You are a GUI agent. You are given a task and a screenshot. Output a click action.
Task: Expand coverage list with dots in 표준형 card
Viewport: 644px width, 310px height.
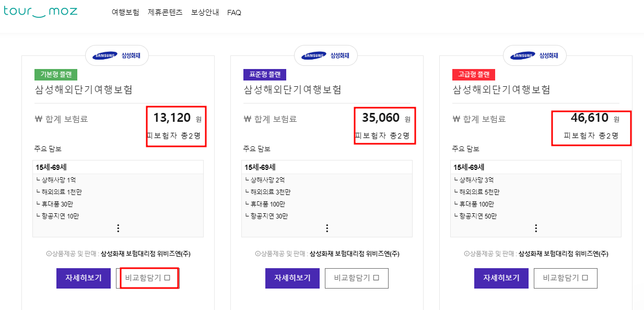tap(327, 228)
